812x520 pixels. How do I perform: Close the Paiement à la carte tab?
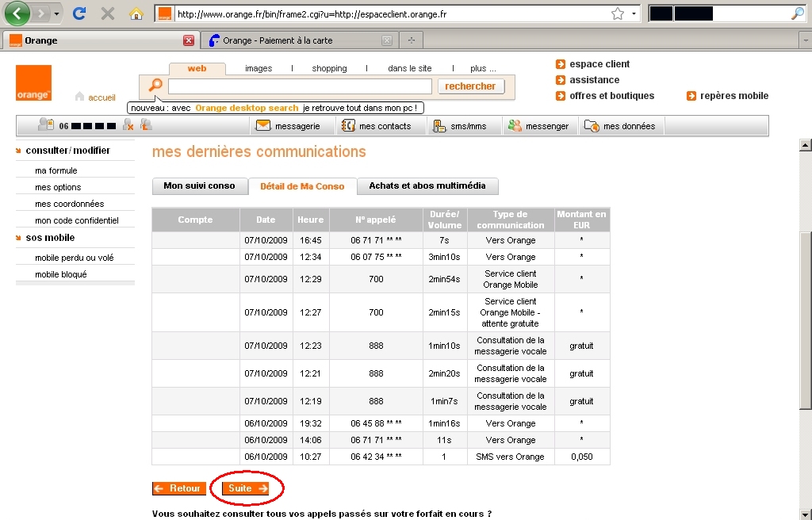tap(387, 40)
